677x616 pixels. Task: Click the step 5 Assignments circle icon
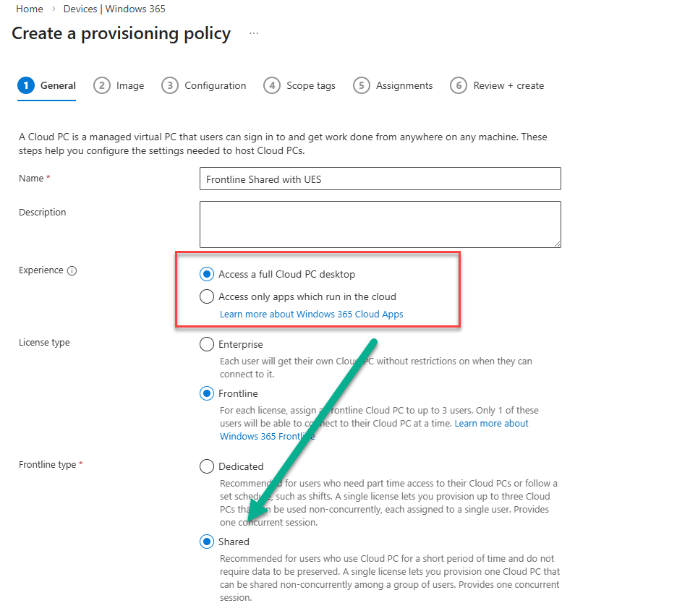(x=361, y=85)
